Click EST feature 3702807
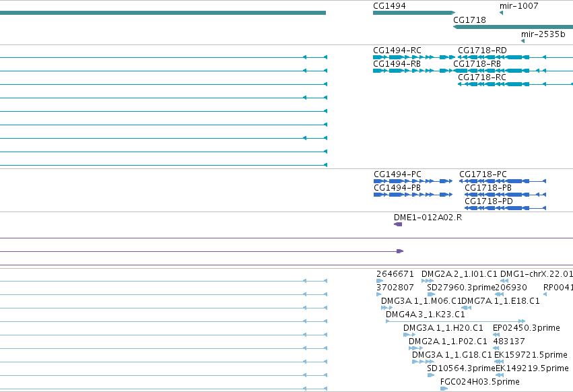573x392 pixels. tap(378, 294)
